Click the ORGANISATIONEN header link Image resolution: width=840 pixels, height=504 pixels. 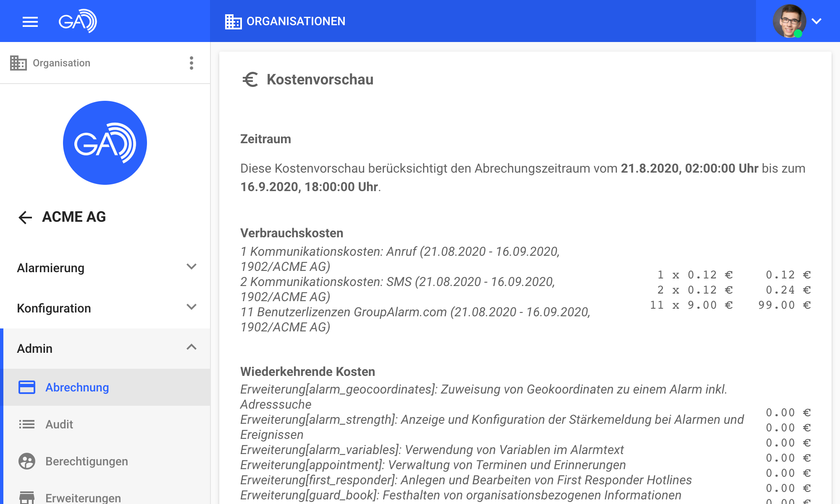(x=296, y=21)
